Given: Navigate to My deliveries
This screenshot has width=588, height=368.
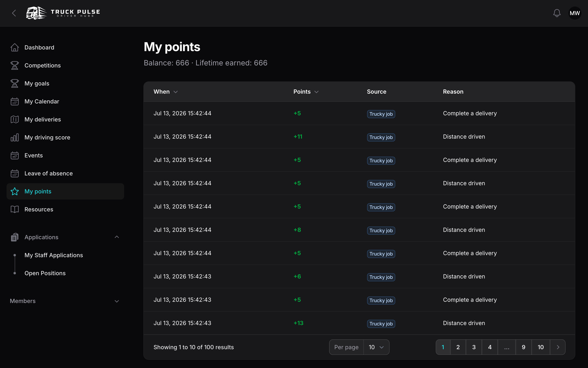Looking at the screenshot, I should coord(65,120).
